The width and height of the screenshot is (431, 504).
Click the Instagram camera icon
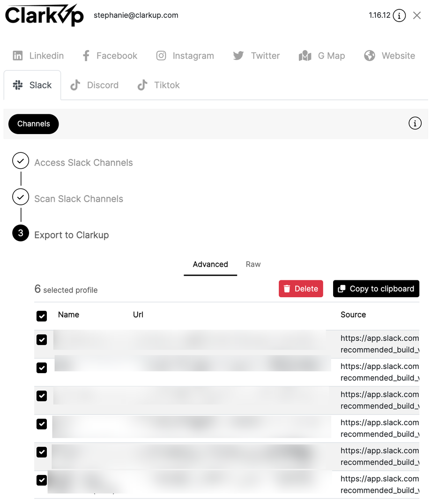pyautogui.click(x=161, y=56)
